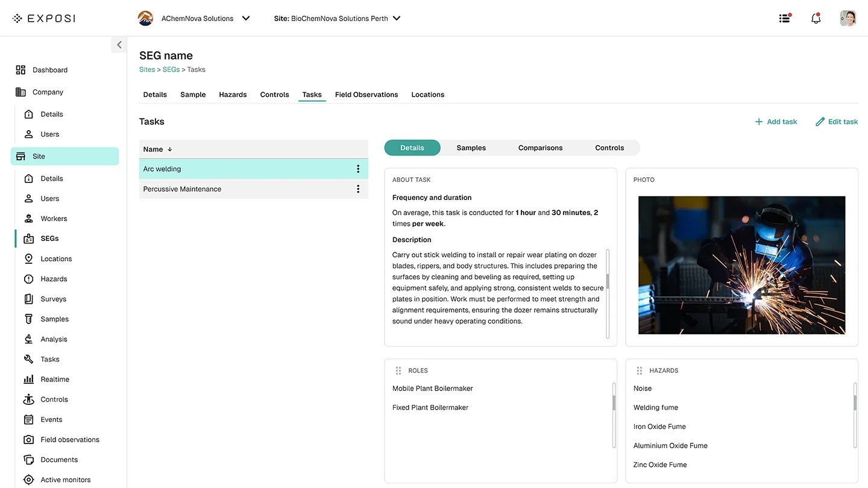This screenshot has width=868, height=488.
Task: Open the Surveys section
Action: (54, 298)
